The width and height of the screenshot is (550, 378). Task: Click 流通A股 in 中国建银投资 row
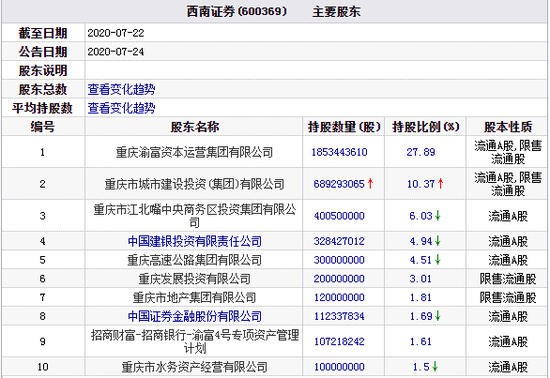(508, 241)
